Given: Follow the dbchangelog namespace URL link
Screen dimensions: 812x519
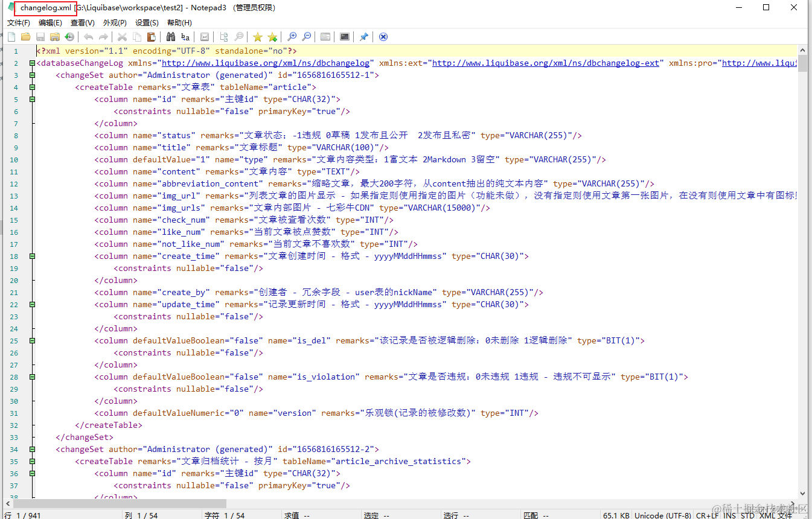Looking at the screenshot, I should coord(266,63).
